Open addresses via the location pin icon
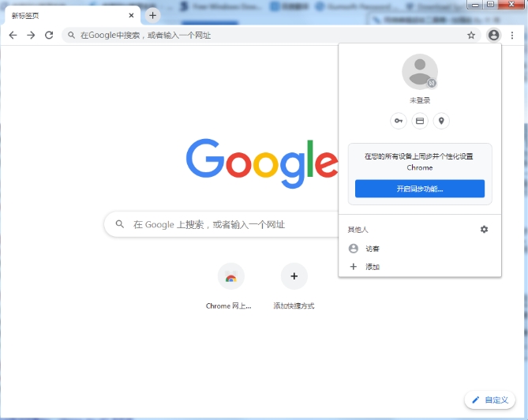Image resolution: width=528 pixels, height=420 pixels. (x=441, y=121)
